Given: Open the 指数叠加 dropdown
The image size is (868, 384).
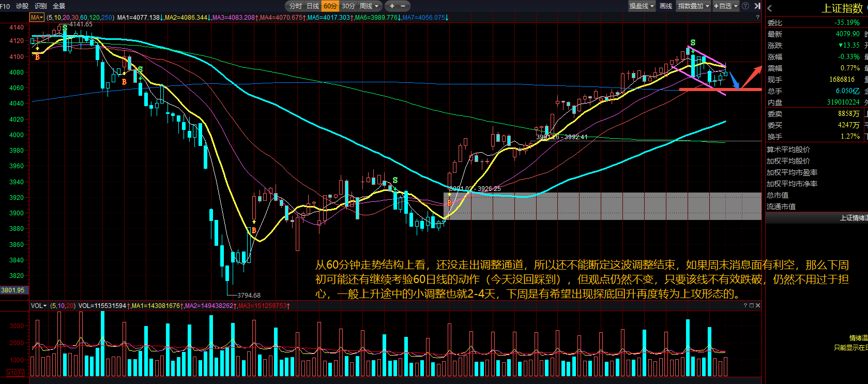Looking at the screenshot, I should pos(693,6).
